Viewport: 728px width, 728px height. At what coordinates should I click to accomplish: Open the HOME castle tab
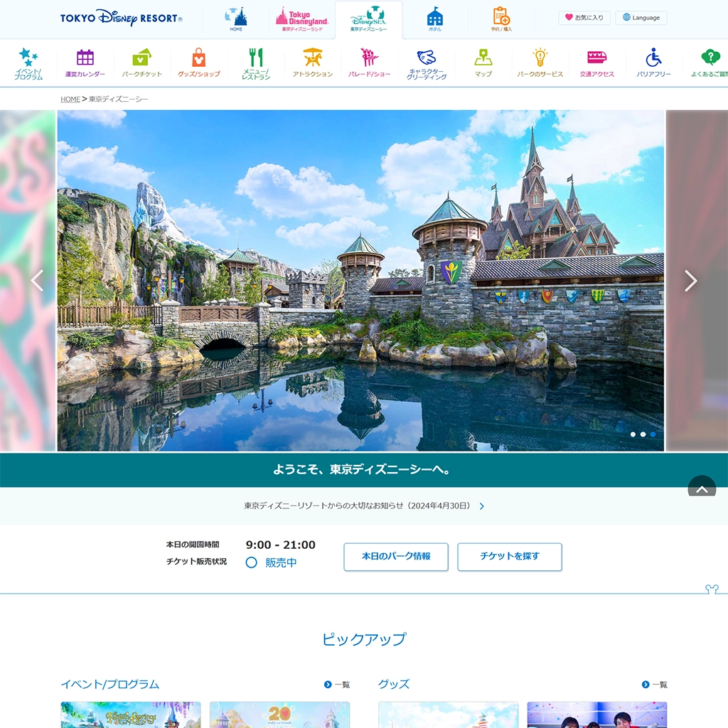coord(236,19)
